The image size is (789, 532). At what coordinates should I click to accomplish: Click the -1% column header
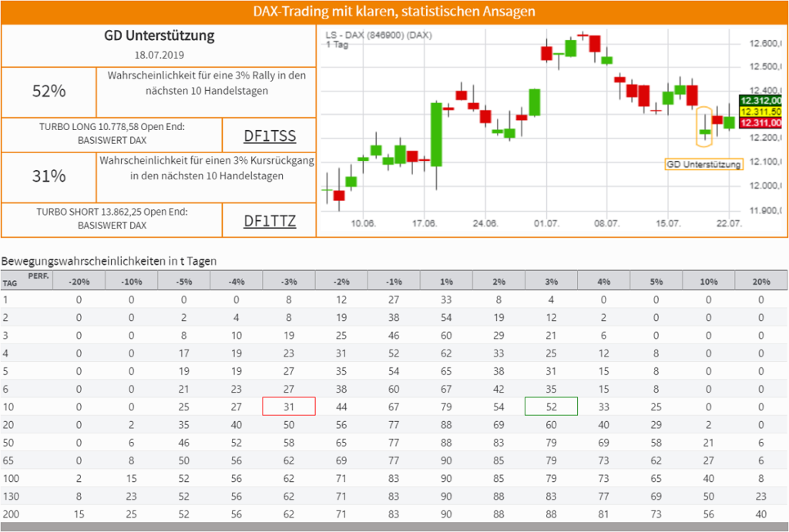coord(394,282)
